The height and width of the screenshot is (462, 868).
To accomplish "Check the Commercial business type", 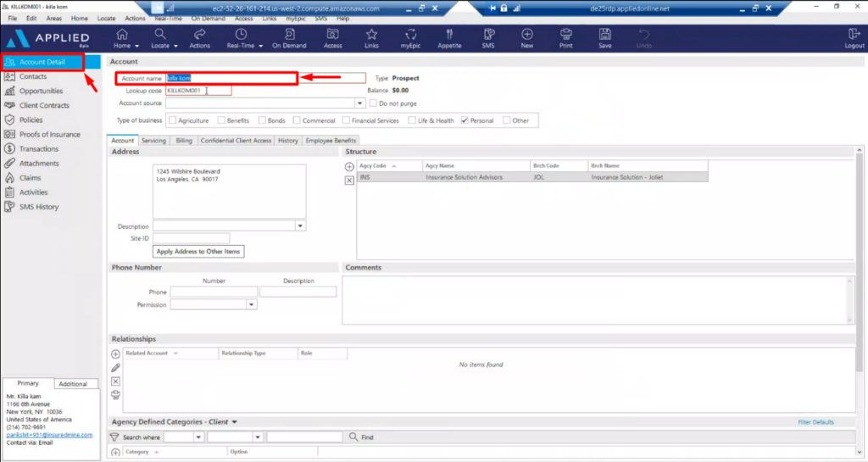I will (x=297, y=120).
